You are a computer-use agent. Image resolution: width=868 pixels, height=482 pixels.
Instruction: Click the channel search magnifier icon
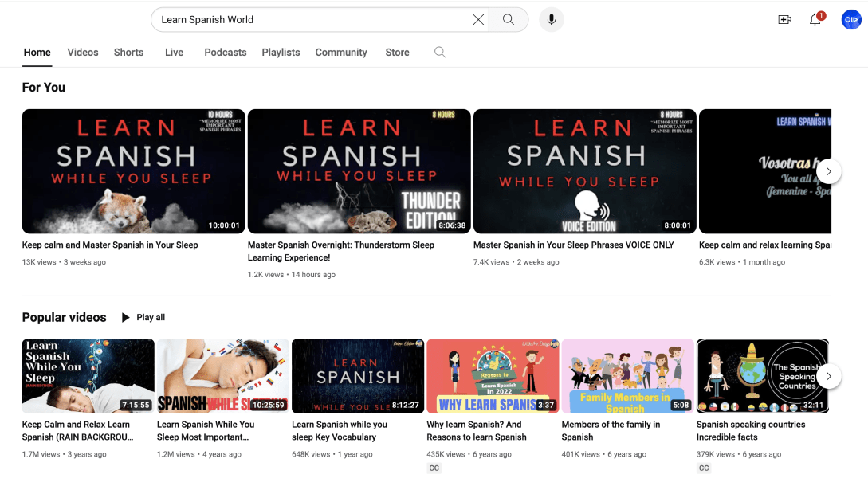[439, 52]
